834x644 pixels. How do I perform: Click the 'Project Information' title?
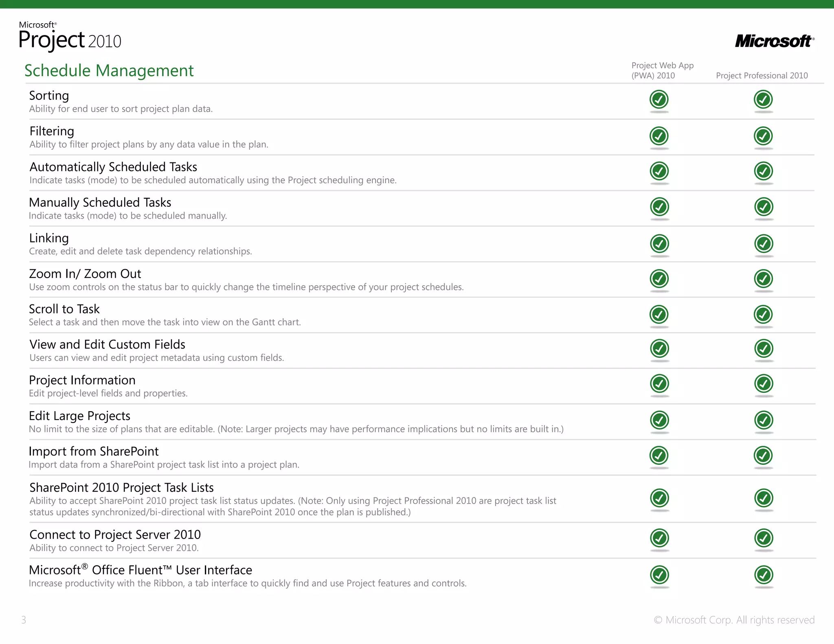pyautogui.click(x=82, y=380)
